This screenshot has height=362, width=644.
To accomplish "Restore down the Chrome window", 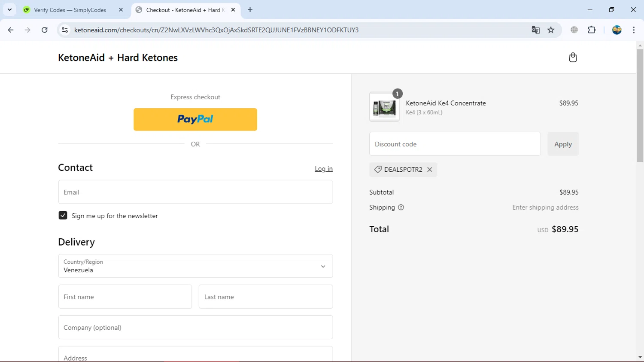I will pos(611,10).
